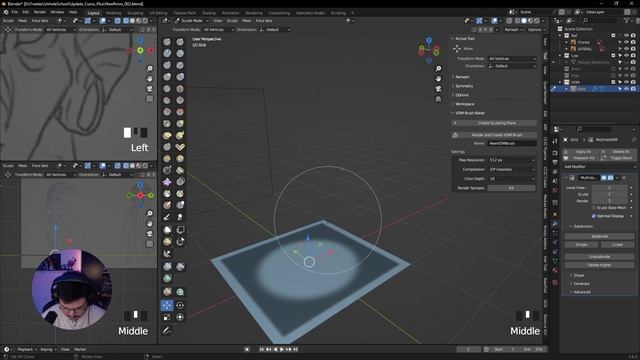The width and height of the screenshot is (640, 360).
Task: Open the Output properties tab icon
Action: [x=555, y=162]
